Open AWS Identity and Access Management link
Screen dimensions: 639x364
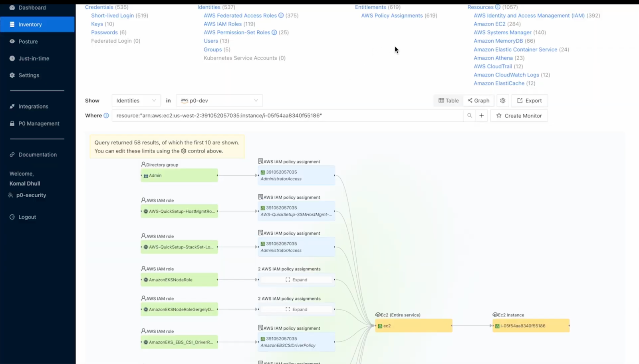point(529,16)
